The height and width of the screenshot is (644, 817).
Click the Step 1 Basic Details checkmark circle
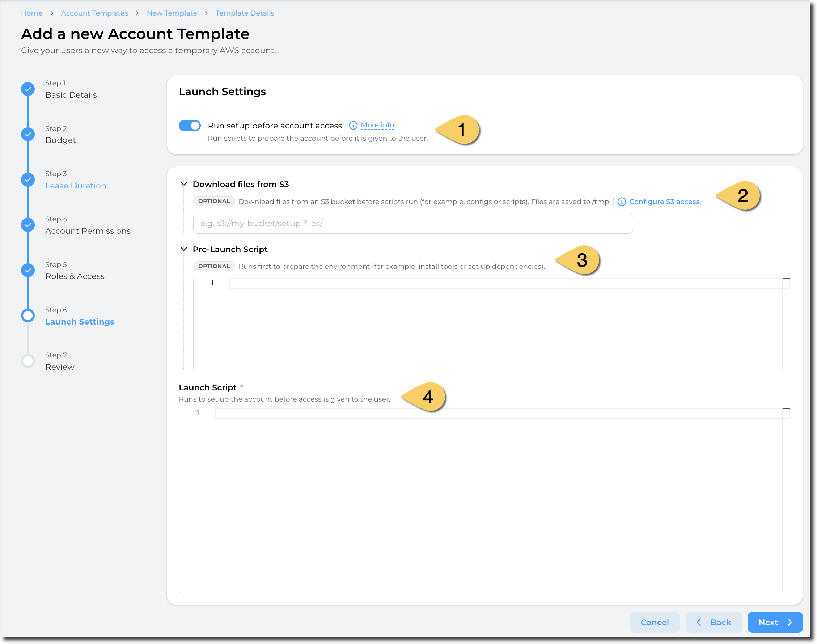pyautogui.click(x=28, y=89)
